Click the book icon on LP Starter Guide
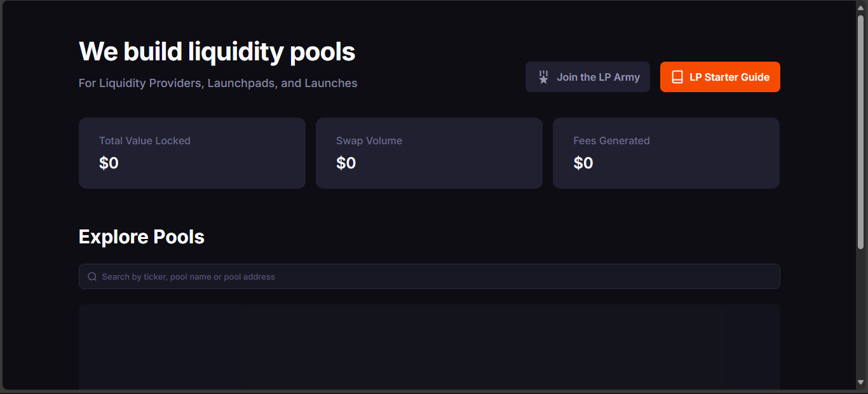Screen dimensions: 868x394 point(677,78)
